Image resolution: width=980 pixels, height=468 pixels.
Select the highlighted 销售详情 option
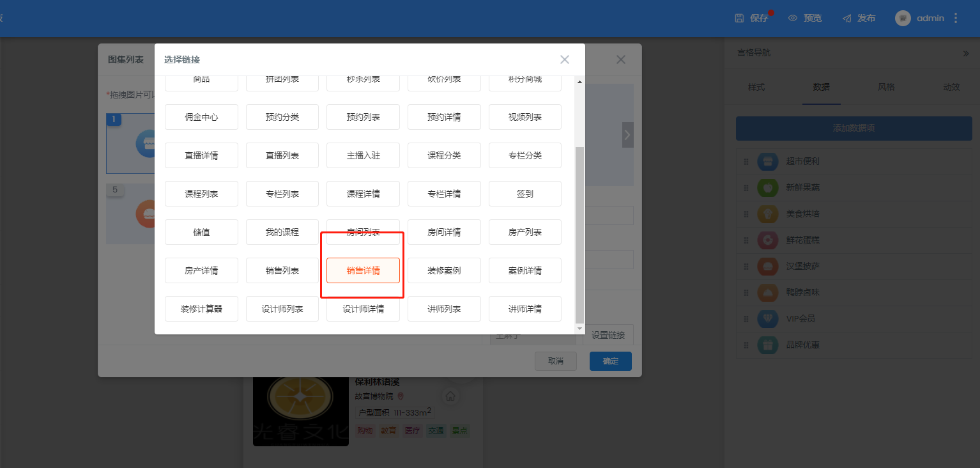point(364,270)
